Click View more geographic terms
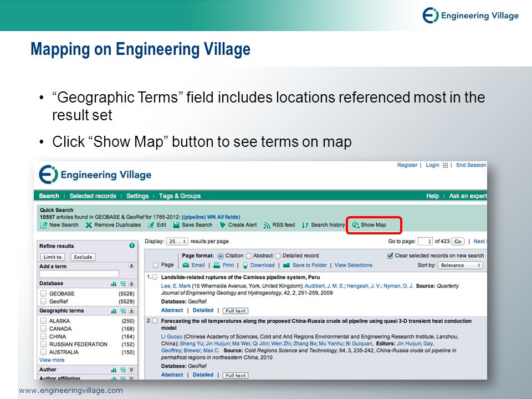This screenshot has height=399, width=532. pos(52,360)
